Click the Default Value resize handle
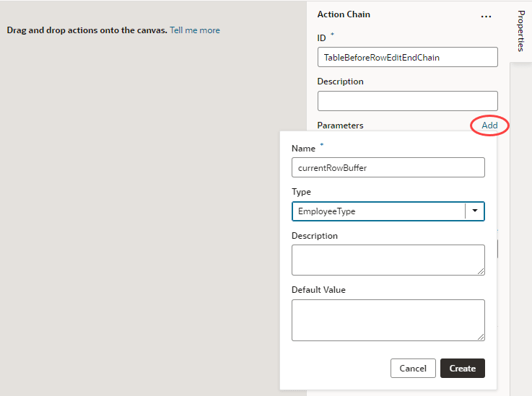The image size is (532, 396). (481, 337)
